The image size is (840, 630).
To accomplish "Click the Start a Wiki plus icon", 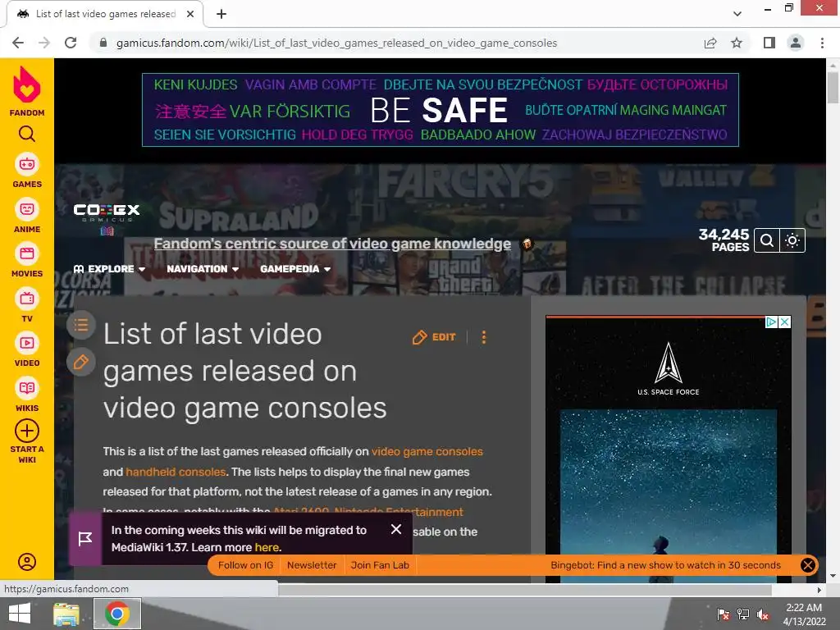I will click(27, 431).
